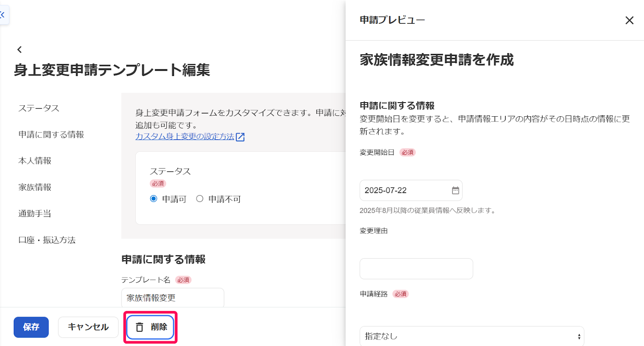
Task: Click the 保存 button
Action: pyautogui.click(x=31, y=327)
